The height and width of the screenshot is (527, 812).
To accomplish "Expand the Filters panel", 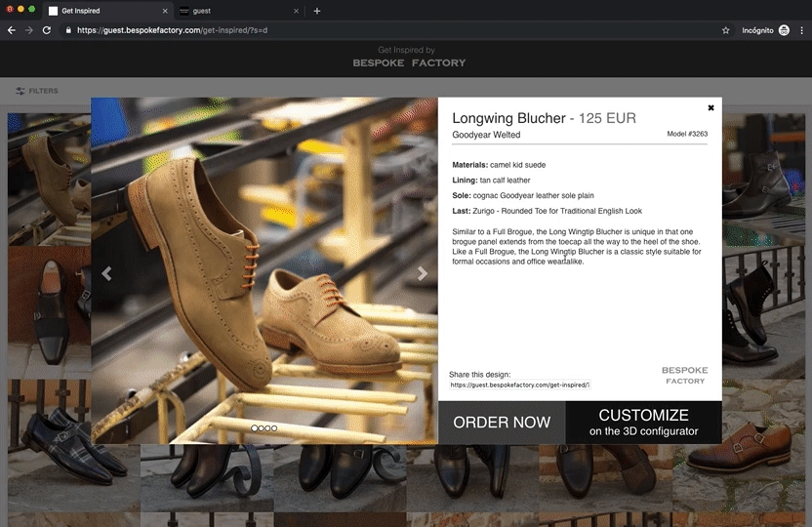I will [37, 91].
